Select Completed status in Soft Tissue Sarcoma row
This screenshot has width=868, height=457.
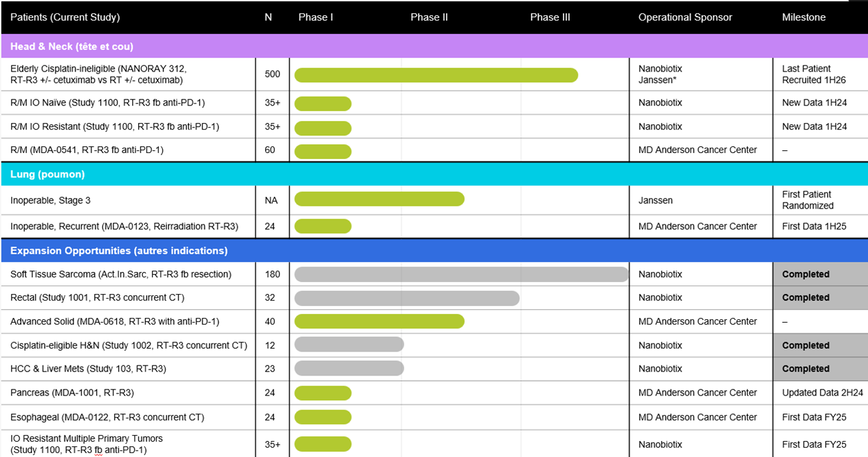pyautogui.click(x=805, y=274)
